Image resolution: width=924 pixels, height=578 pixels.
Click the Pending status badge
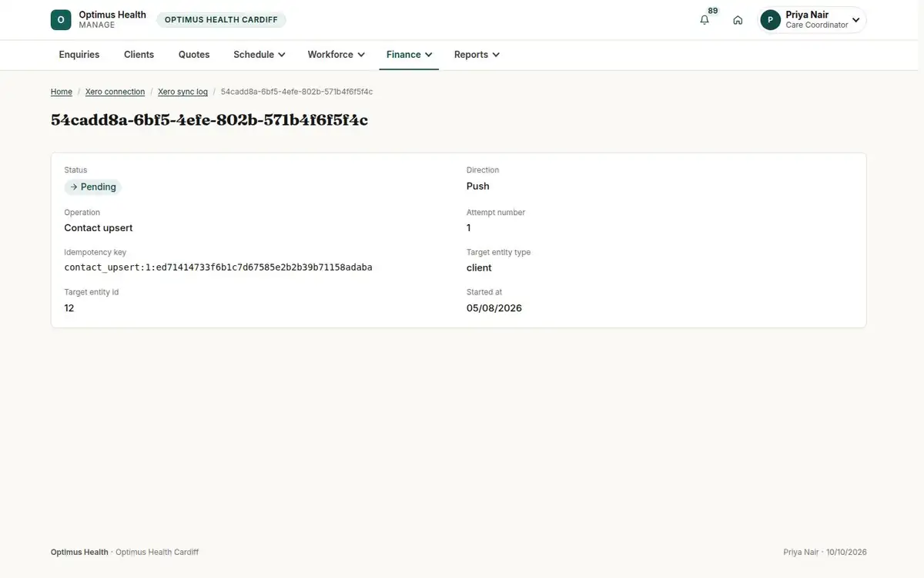[x=92, y=187]
